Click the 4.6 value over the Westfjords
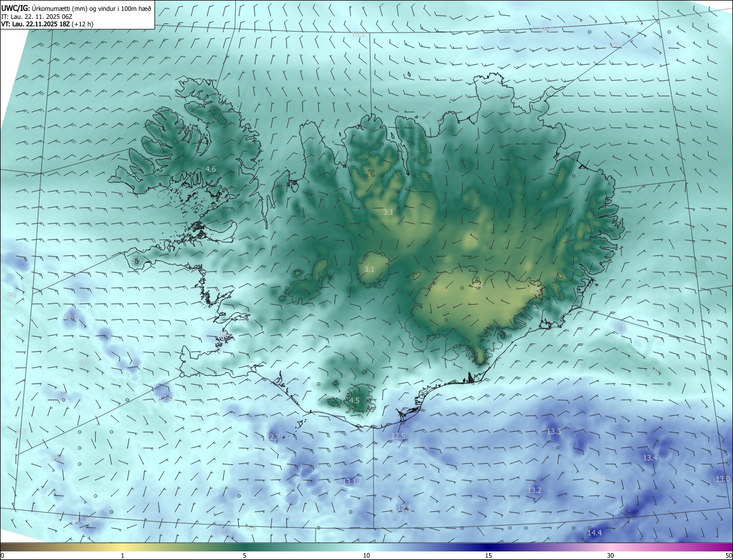 pos(211,169)
